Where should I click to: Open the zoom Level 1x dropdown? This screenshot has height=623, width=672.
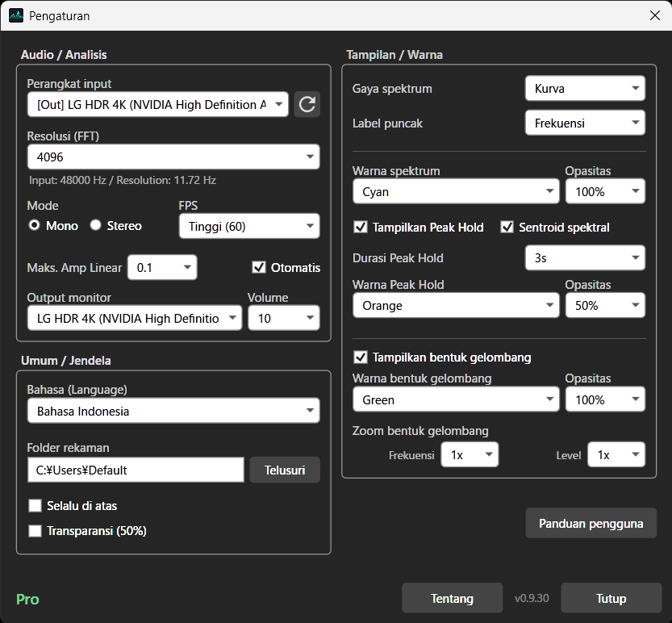[x=616, y=454]
